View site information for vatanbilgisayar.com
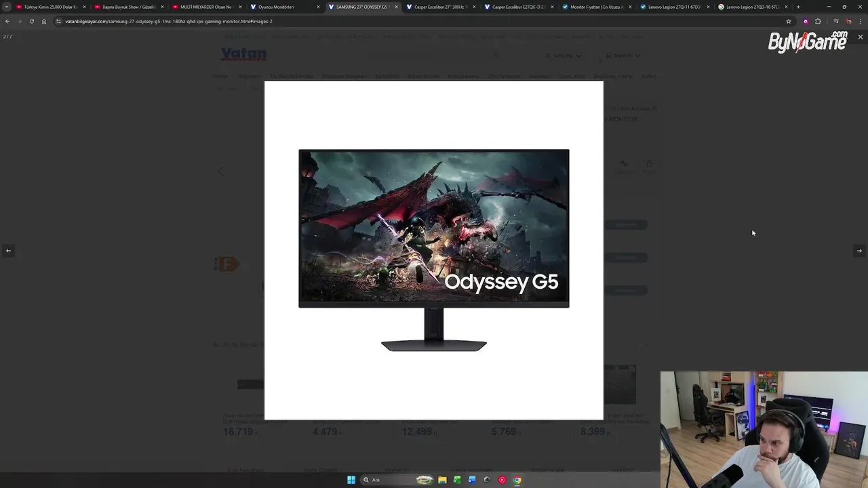 [x=59, y=21]
